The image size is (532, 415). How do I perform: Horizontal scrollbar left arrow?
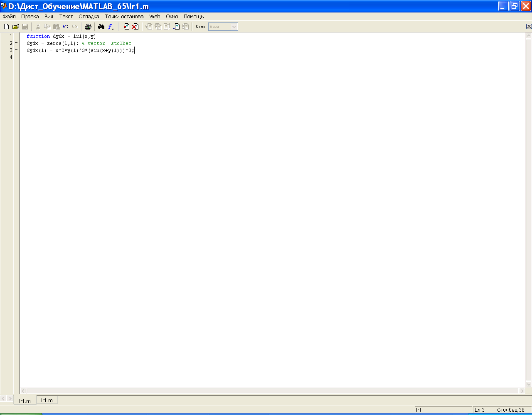tap(23, 391)
